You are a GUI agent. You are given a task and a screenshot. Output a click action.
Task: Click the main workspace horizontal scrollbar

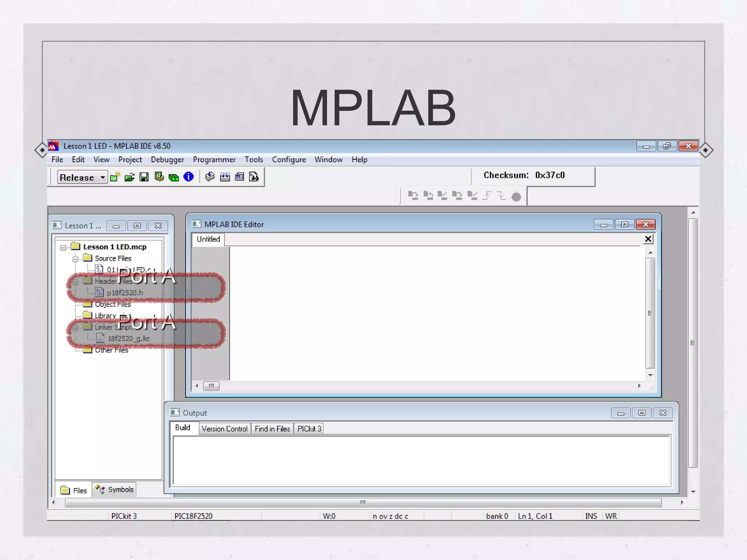(x=363, y=502)
